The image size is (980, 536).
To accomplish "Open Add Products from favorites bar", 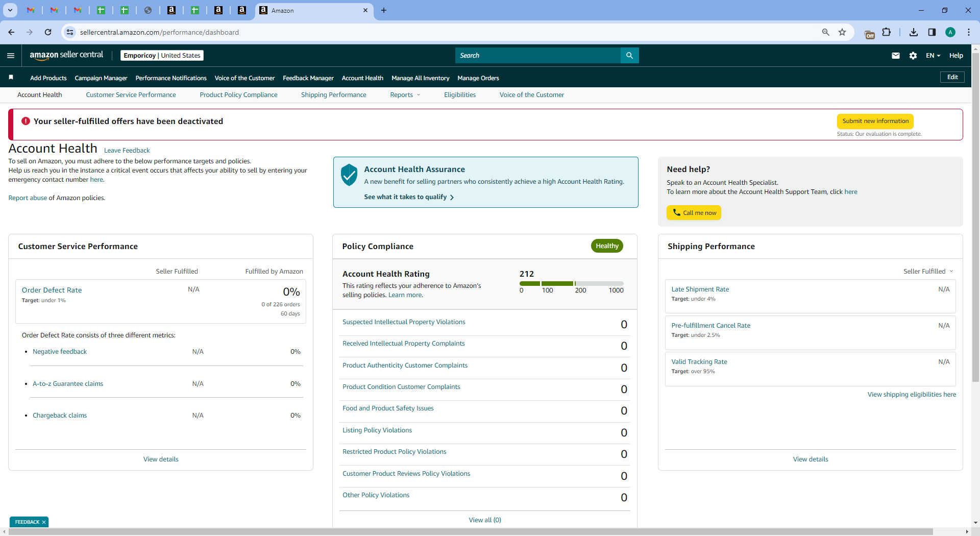I will pyautogui.click(x=48, y=78).
